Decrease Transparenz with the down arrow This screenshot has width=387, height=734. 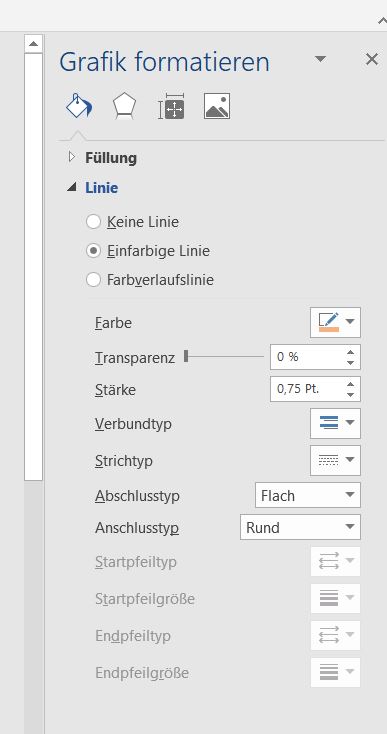tap(350, 362)
